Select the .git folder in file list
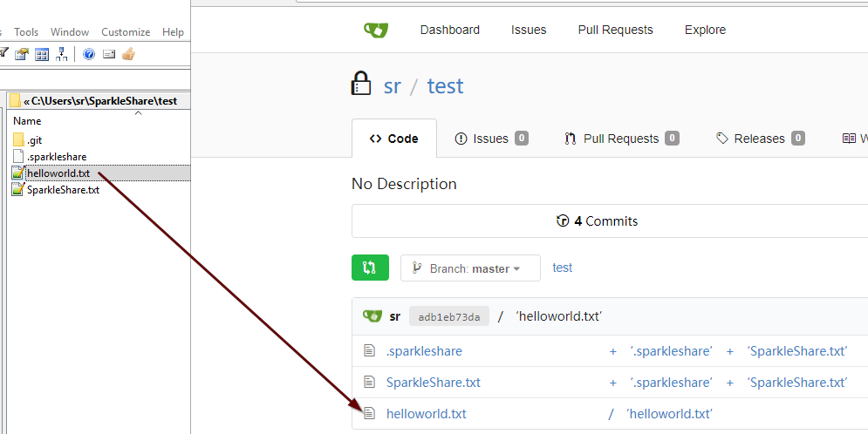 [34, 140]
